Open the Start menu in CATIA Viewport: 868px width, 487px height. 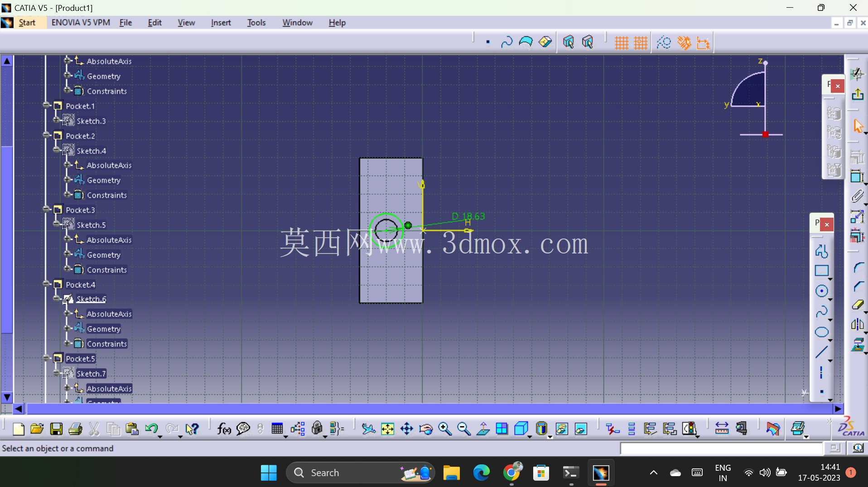click(x=27, y=23)
